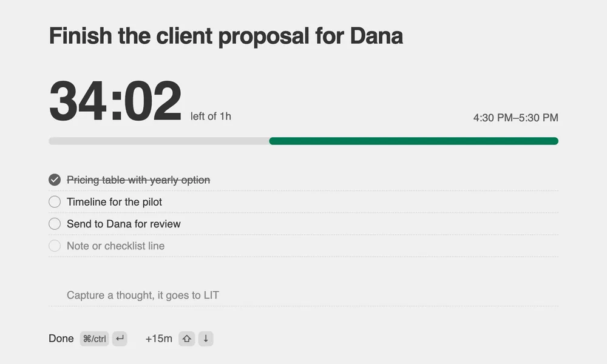The width and height of the screenshot is (607, 364).
Task: Click the down arrow key icon
Action: [x=206, y=339]
